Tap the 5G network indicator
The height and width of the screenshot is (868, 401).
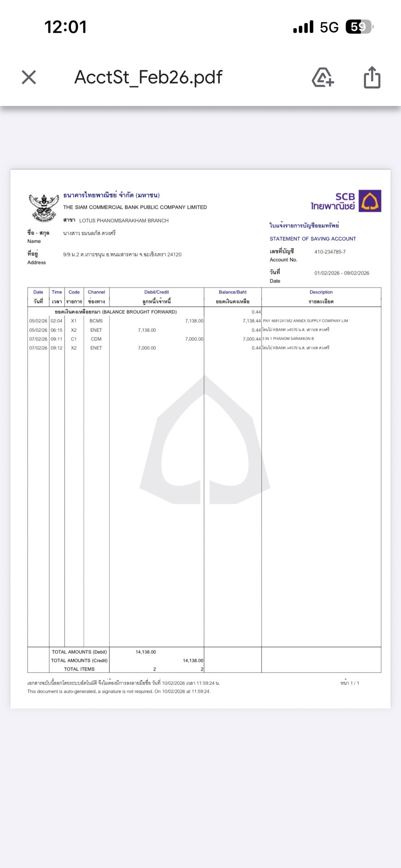click(329, 28)
